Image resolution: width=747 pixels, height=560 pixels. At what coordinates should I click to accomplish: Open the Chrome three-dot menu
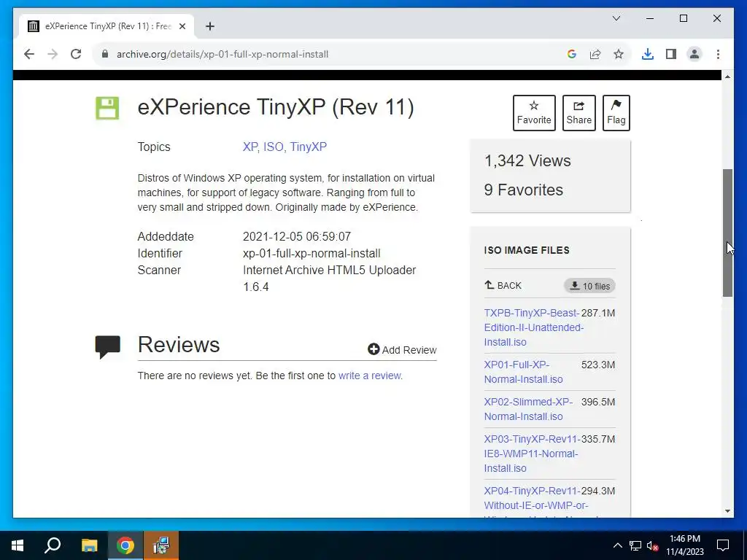click(718, 54)
